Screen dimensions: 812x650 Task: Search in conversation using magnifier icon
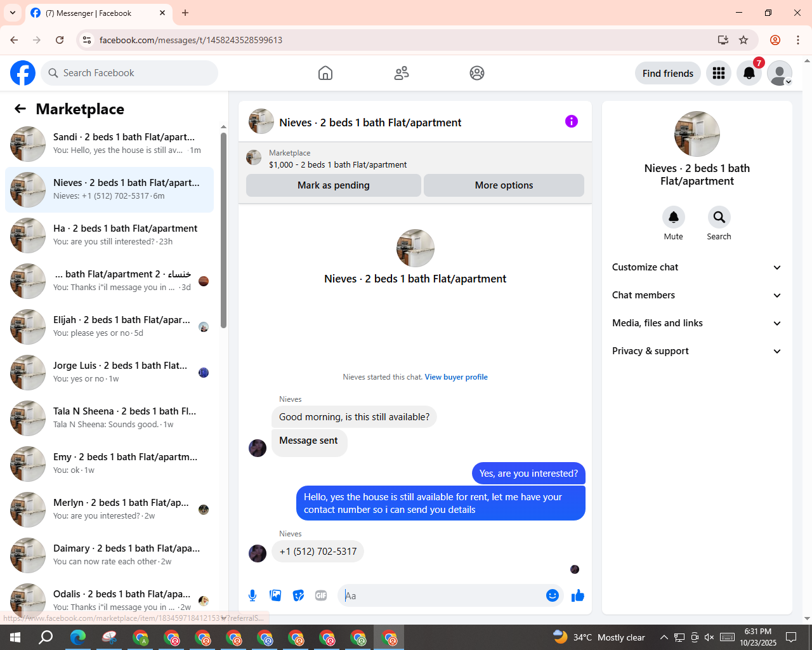719,217
